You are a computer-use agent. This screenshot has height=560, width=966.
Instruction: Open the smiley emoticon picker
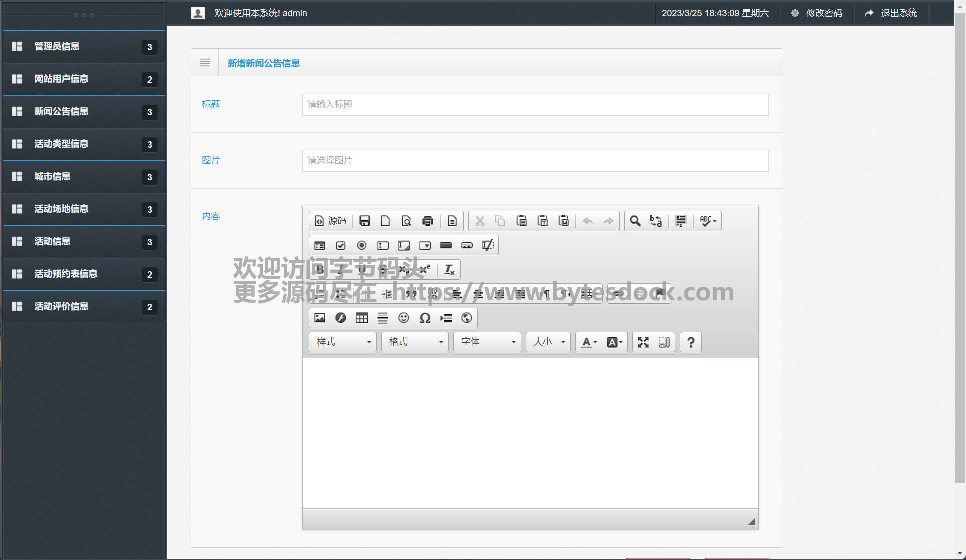[x=403, y=318]
